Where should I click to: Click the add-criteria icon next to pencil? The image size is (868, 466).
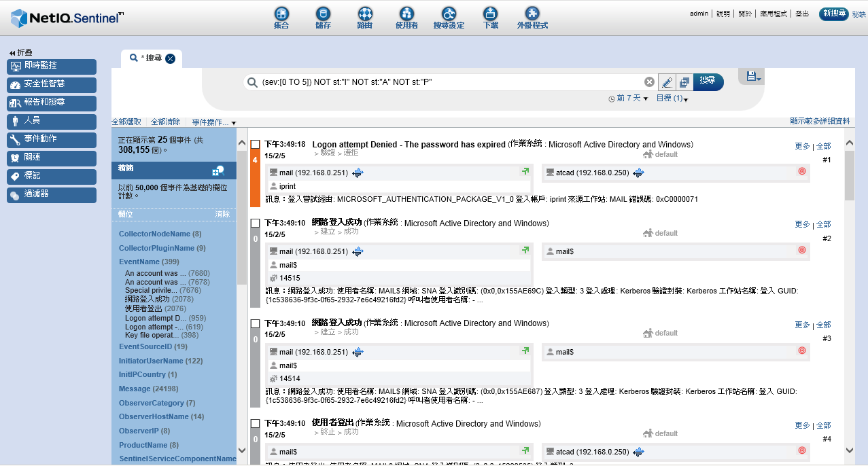click(x=684, y=82)
